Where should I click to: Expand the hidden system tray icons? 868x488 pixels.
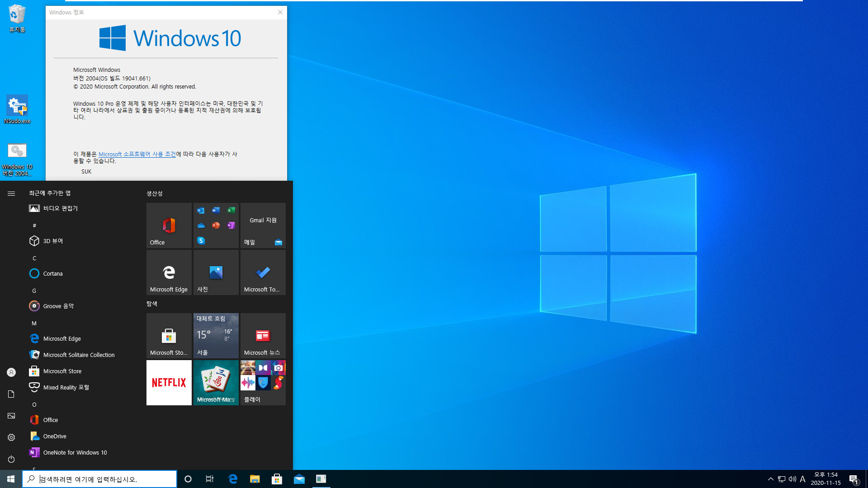[x=771, y=479]
